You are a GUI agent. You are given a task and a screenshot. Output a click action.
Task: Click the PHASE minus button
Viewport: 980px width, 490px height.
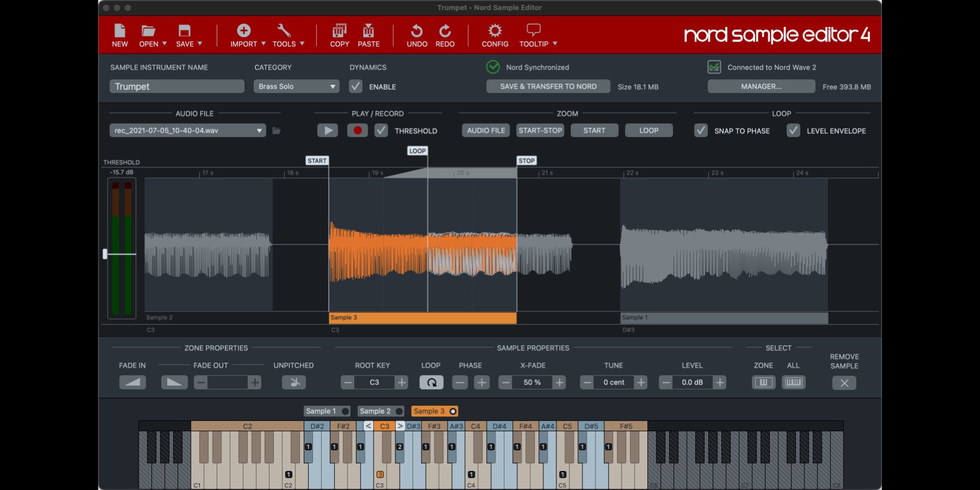[460, 382]
